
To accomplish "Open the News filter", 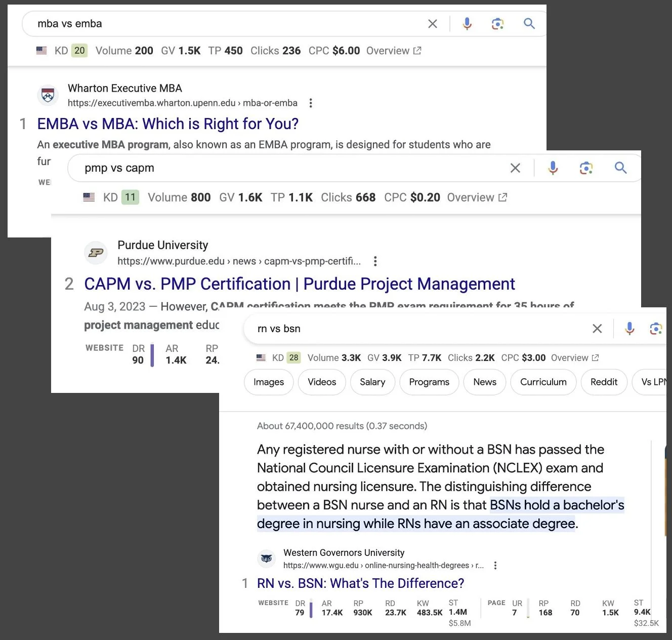I will (x=485, y=382).
